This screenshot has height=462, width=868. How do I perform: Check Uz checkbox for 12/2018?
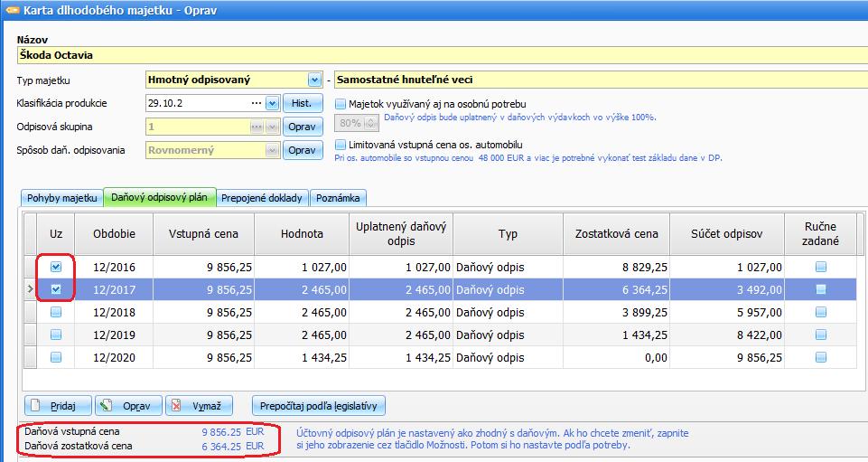tap(56, 312)
